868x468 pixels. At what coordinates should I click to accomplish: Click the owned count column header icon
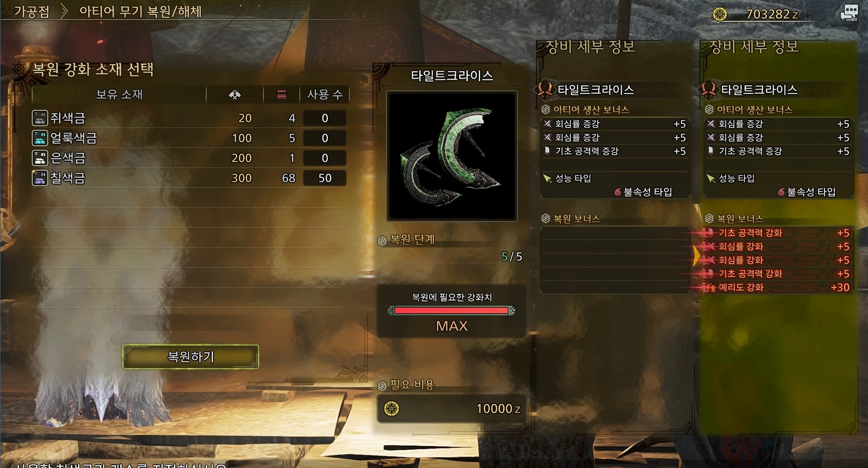(x=282, y=94)
